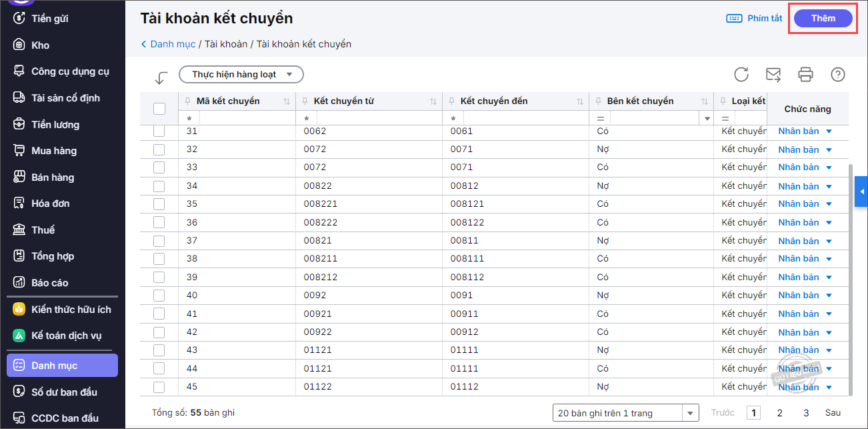Open the Báo cáo chart icon
Viewport: 868px width, 429px height.
(x=19, y=283)
